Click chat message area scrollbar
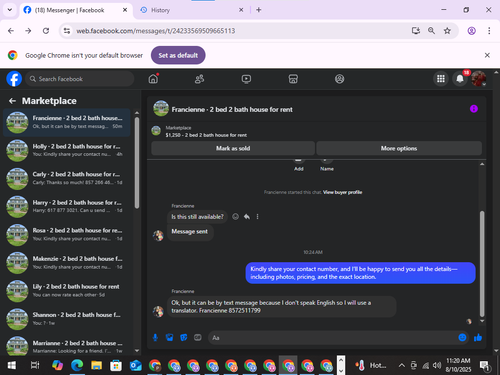The height and width of the screenshot is (375, 500). tap(482, 263)
